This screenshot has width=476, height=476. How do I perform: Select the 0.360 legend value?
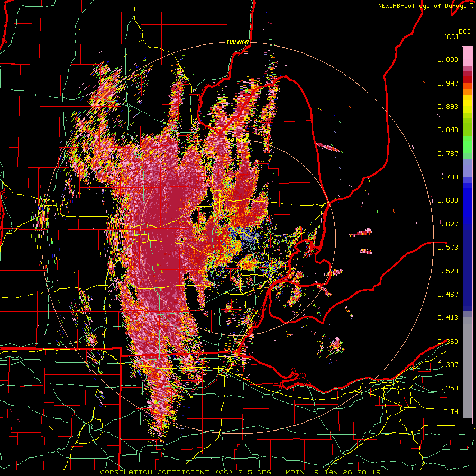pyautogui.click(x=448, y=342)
